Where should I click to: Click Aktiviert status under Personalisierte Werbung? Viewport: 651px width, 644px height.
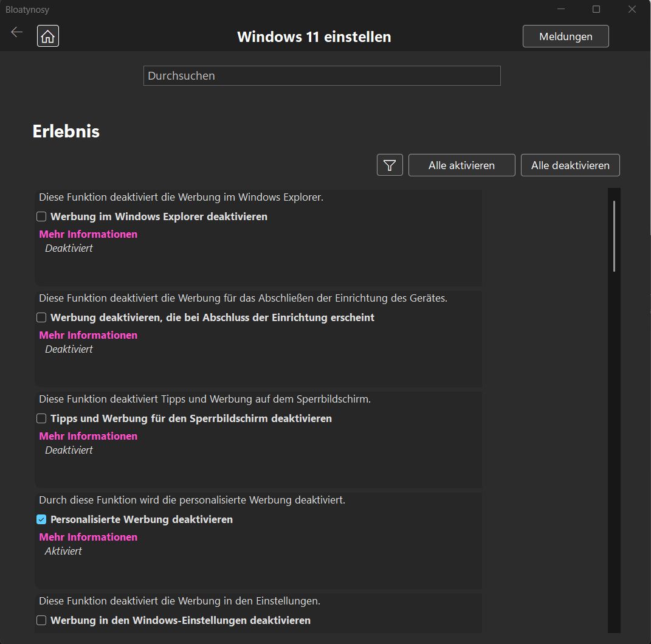tap(63, 551)
